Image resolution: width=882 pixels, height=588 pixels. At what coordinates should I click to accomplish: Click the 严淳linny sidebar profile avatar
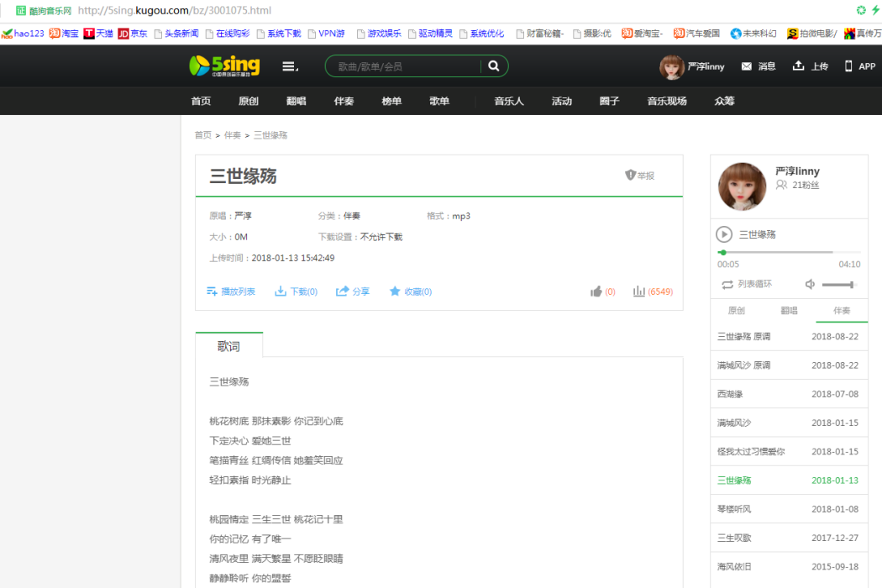(x=742, y=186)
